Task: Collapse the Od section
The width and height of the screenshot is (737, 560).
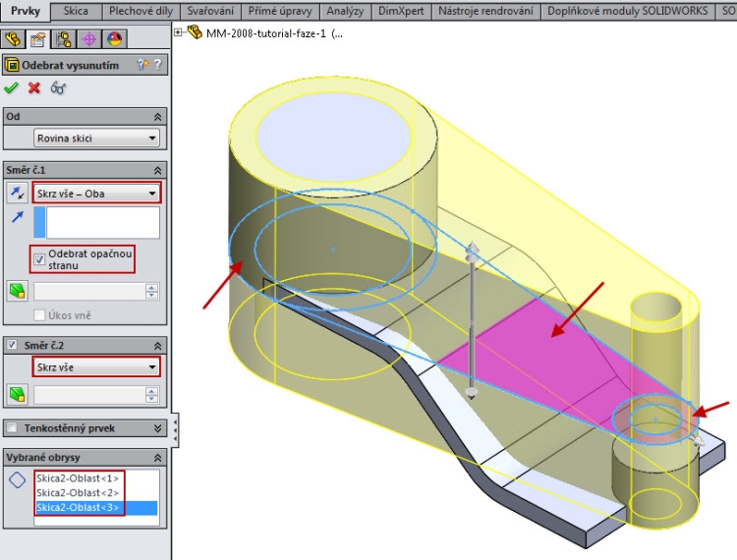Action: click(x=157, y=117)
